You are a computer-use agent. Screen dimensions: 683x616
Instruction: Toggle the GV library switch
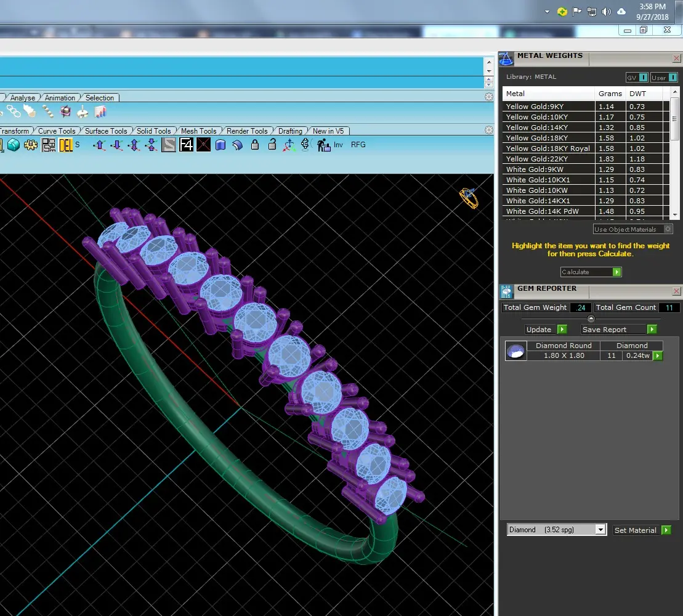[643, 78]
